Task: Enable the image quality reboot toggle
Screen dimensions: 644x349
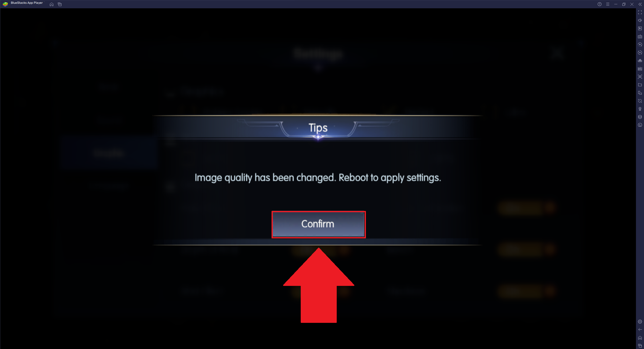Action: (x=318, y=224)
